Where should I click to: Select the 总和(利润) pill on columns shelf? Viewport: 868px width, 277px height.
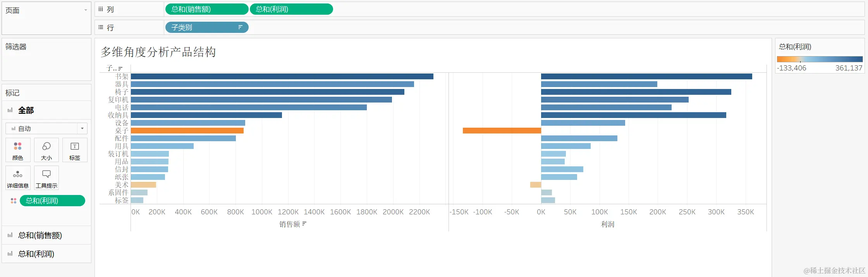pyautogui.click(x=291, y=9)
